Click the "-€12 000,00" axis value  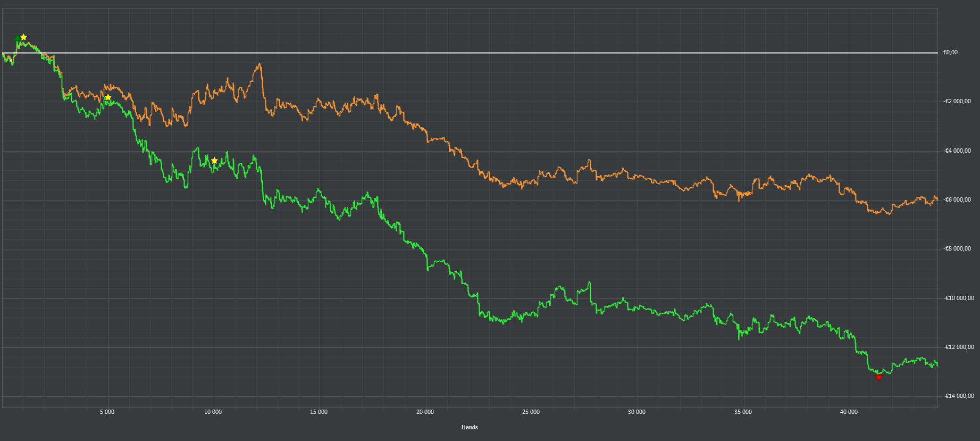[959, 347]
